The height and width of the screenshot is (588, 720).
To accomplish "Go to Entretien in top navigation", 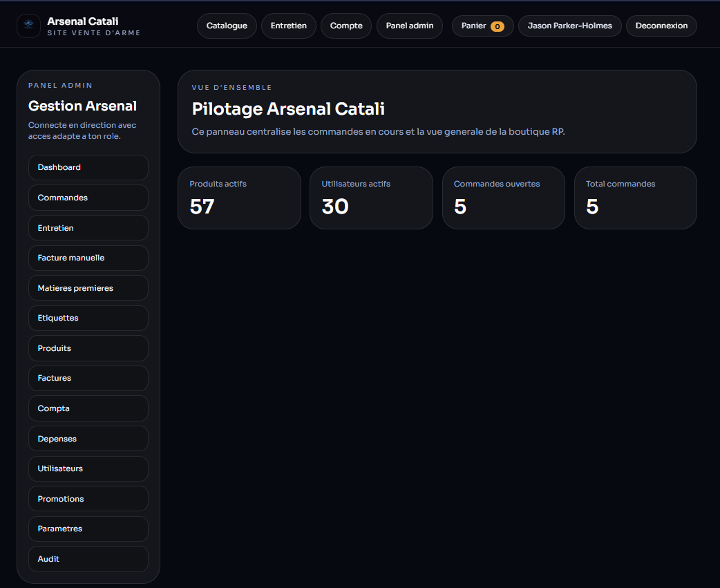I will (x=288, y=26).
